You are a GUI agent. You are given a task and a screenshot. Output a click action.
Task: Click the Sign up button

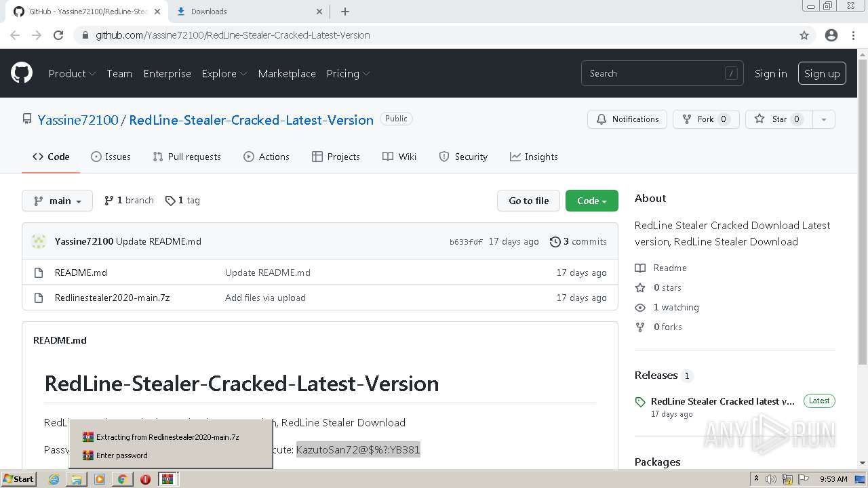tap(822, 73)
